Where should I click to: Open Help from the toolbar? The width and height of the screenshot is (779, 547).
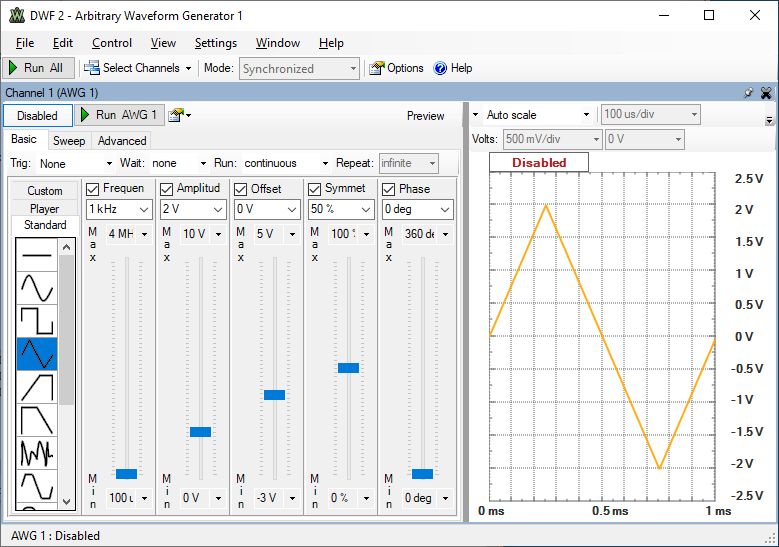click(452, 68)
